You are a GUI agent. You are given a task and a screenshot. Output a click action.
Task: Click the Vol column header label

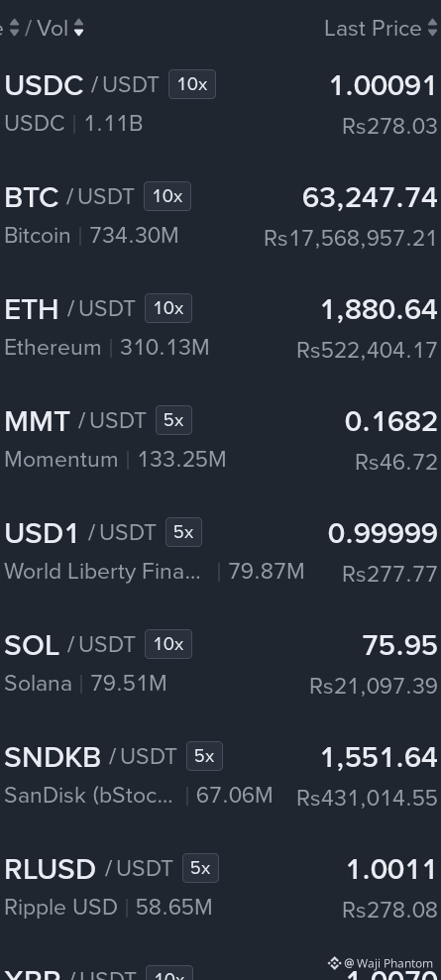[53, 28]
